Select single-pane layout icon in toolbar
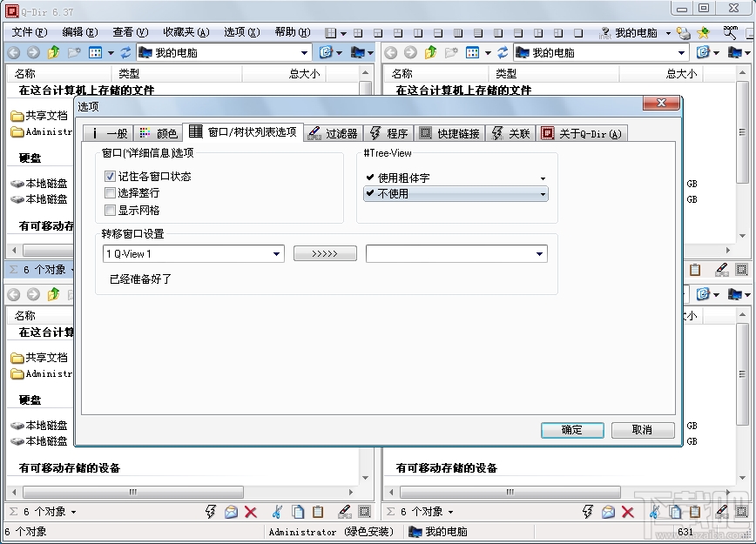 (578, 33)
